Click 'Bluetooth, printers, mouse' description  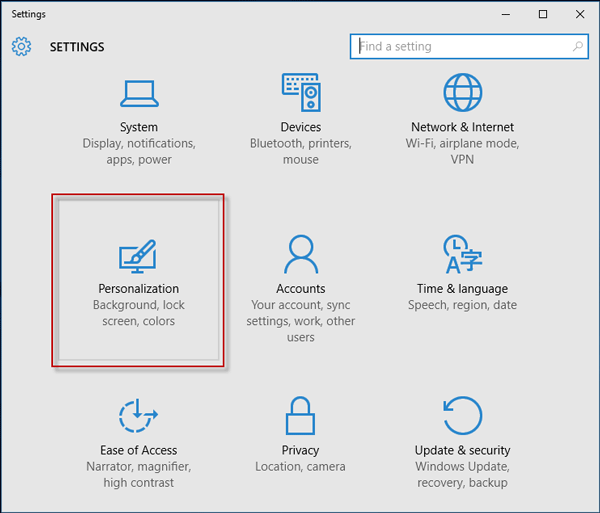point(301,151)
